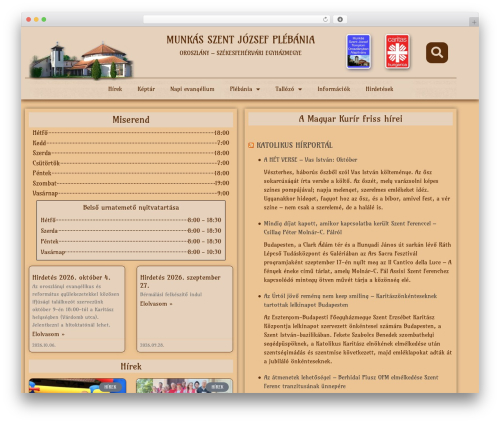Click the Hétfő 18:00 mass row
This screenshot has width=500, height=423.
(131, 133)
